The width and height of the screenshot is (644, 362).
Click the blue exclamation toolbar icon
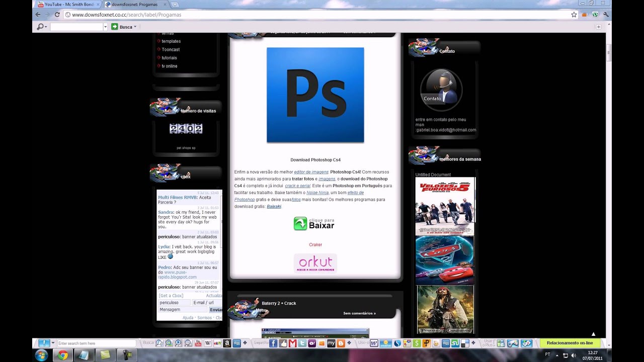tap(44, 343)
